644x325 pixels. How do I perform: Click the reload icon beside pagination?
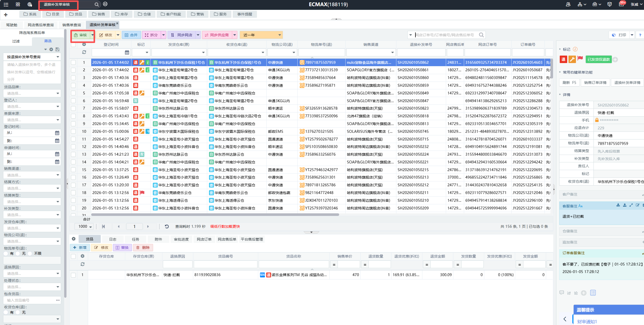coord(167,226)
